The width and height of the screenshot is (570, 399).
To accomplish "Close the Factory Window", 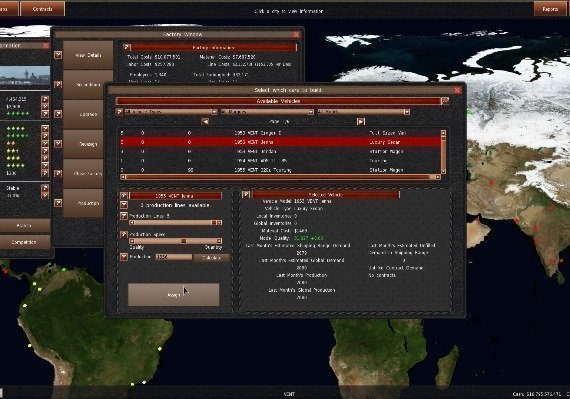I will click(x=297, y=35).
